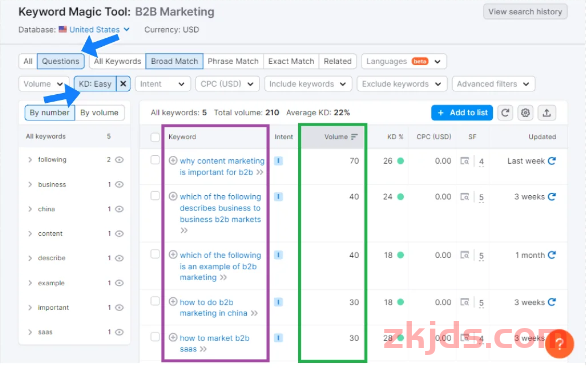View SERP icon for 'why content marketing' row
586x368 pixels.
click(465, 161)
